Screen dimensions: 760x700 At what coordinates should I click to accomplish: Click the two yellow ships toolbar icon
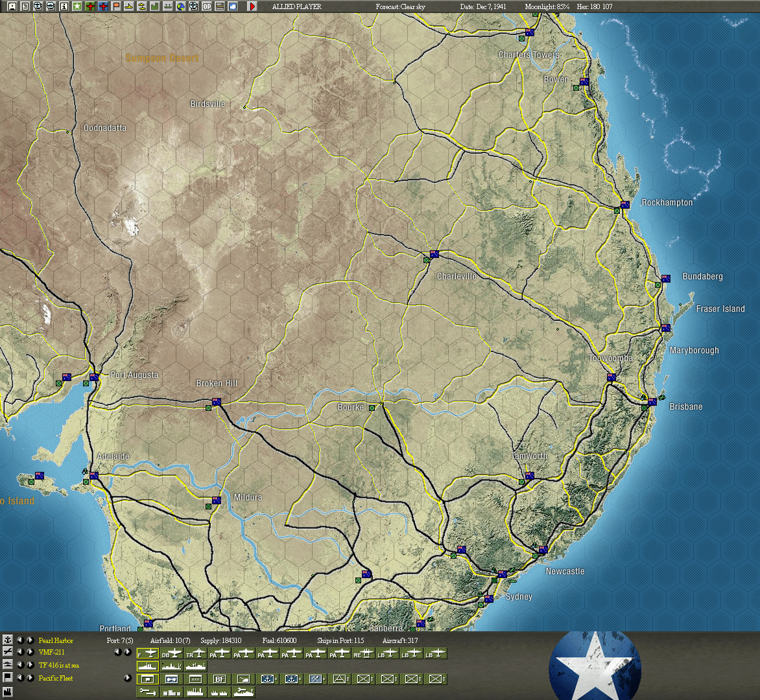point(142,6)
